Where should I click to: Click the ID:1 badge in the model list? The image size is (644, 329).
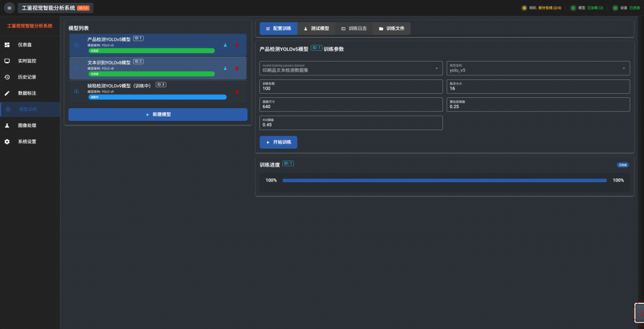pos(138,38)
